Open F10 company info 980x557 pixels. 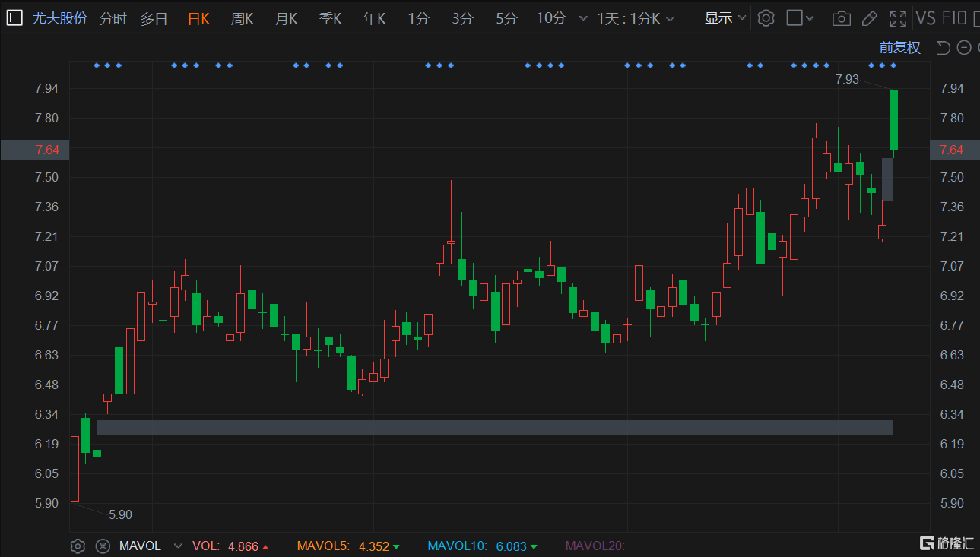(x=953, y=18)
